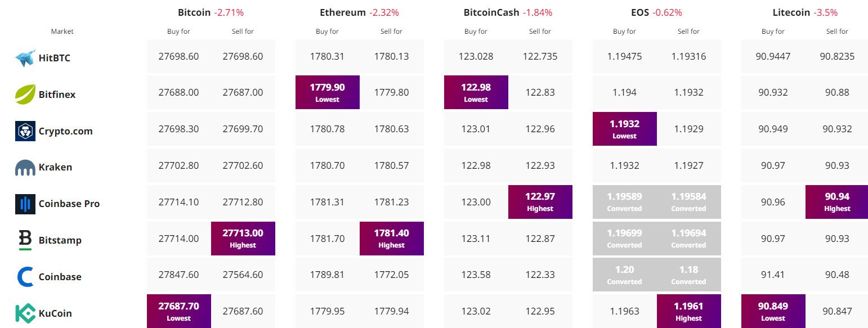Open the Litecoin column heading
The width and height of the screenshot is (868, 328).
coord(791,12)
